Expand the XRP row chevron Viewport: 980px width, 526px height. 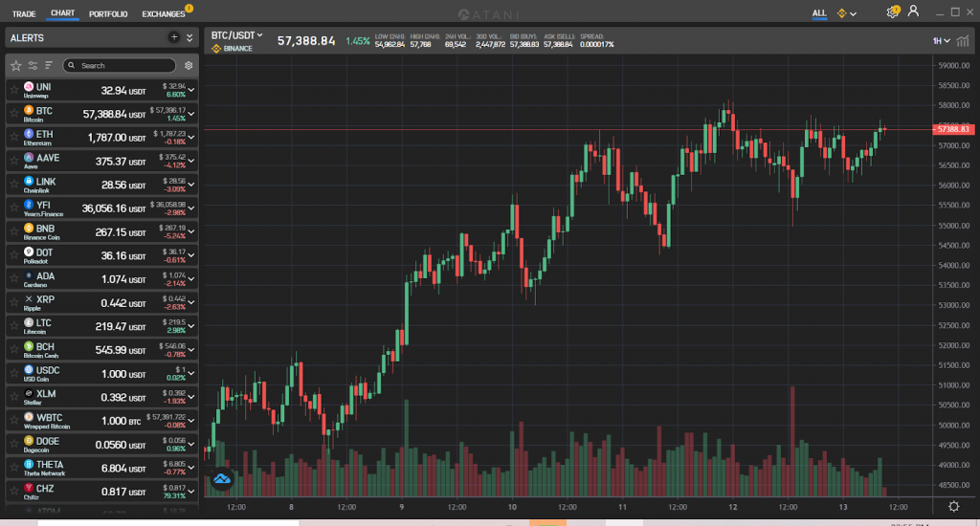pyautogui.click(x=191, y=302)
